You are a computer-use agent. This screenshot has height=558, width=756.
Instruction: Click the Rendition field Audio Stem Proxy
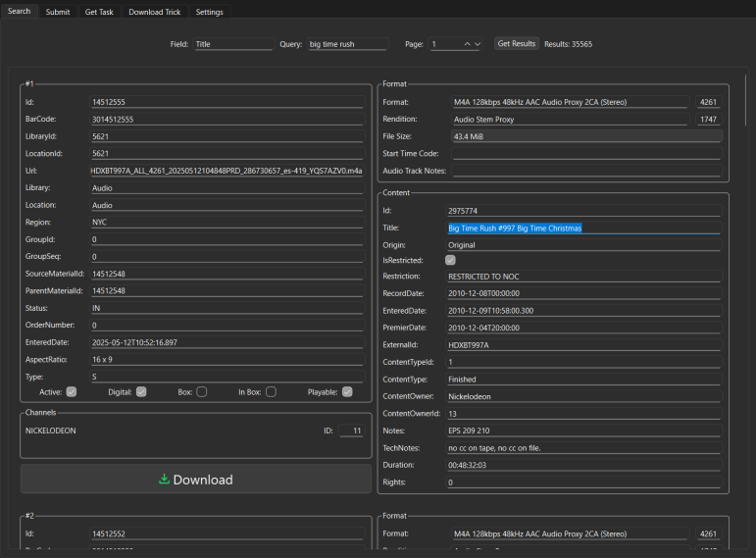[570, 119]
